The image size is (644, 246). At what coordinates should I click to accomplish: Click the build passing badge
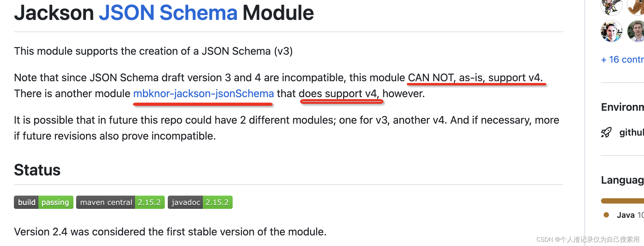click(x=43, y=202)
